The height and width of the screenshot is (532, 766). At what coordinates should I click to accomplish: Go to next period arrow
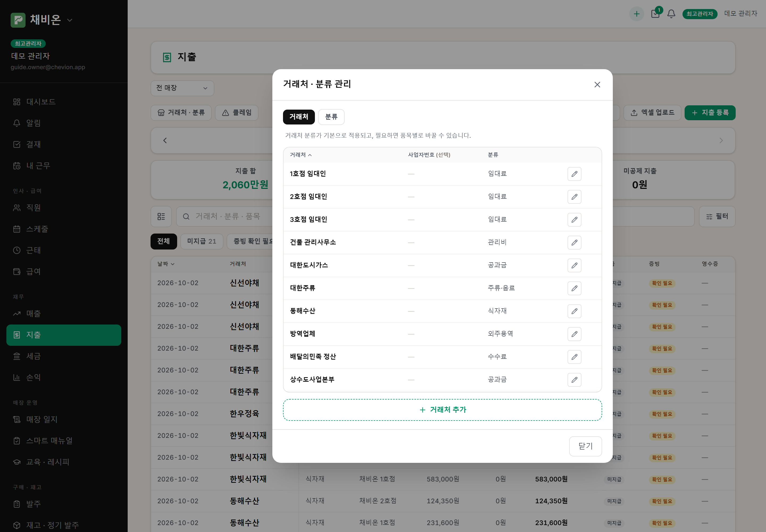[x=721, y=141]
